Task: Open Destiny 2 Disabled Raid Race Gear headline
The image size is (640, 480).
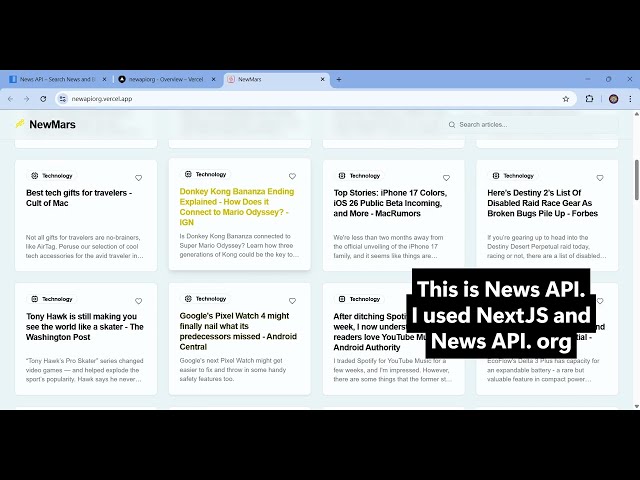Action: tap(542, 203)
